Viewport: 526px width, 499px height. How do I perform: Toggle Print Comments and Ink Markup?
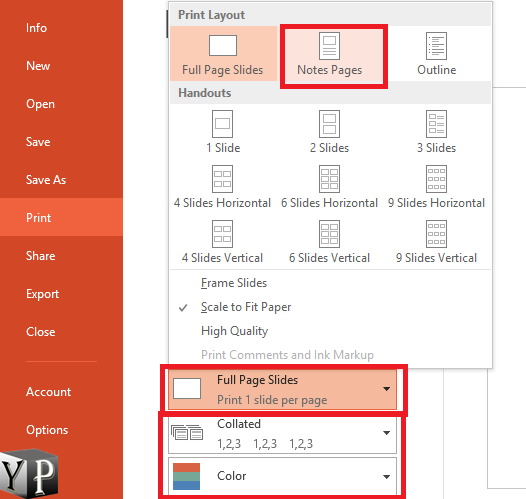pos(287,355)
